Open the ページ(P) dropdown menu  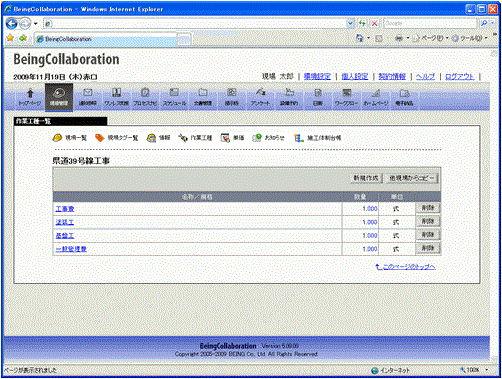coord(431,38)
